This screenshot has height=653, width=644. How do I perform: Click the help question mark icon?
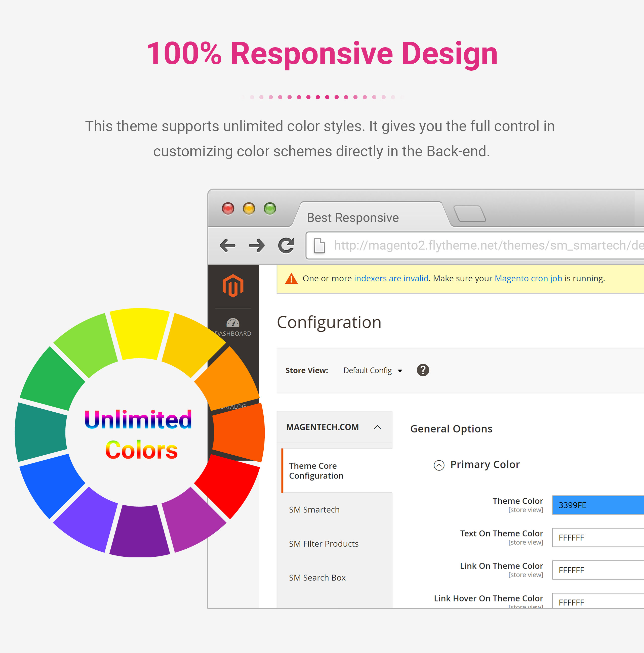pyautogui.click(x=423, y=370)
